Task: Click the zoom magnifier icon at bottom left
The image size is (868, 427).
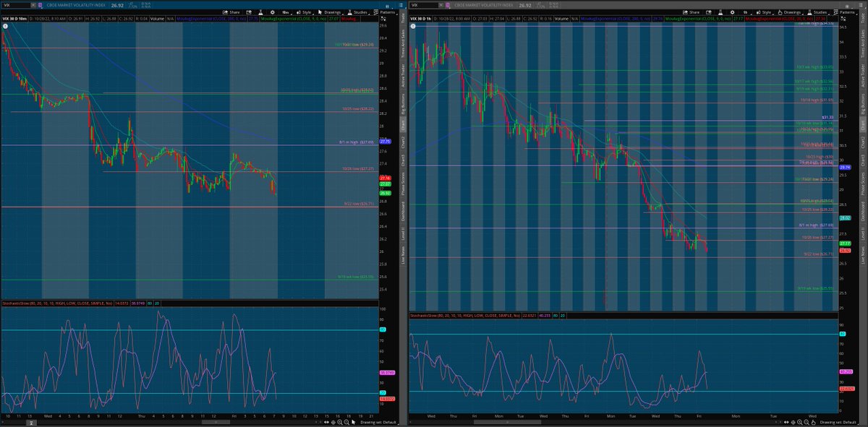Action: tap(340, 423)
